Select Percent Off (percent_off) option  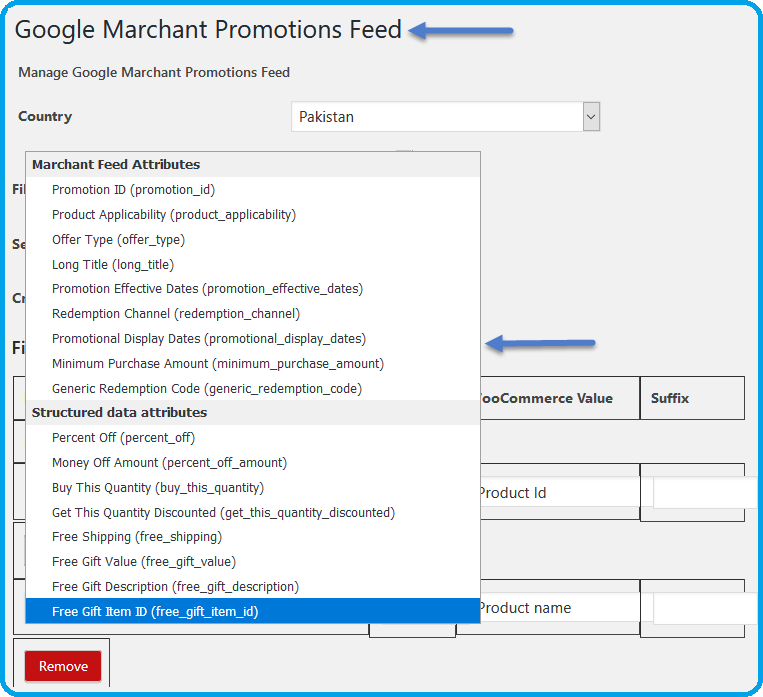(253, 438)
